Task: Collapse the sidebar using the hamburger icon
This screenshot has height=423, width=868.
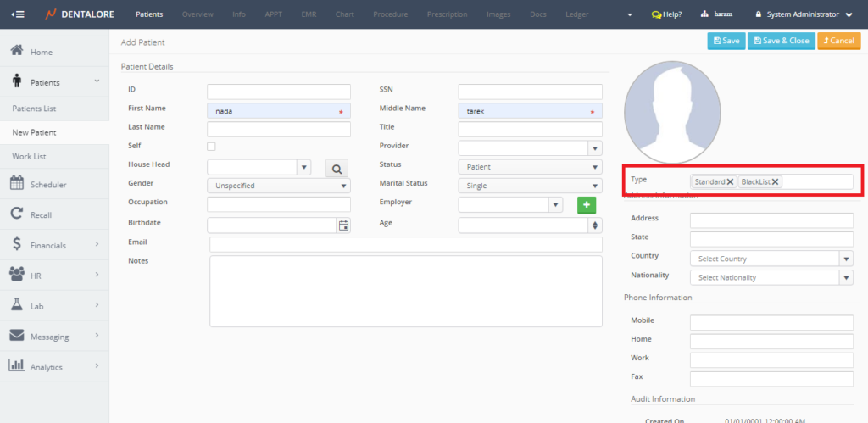Action: click(x=18, y=14)
